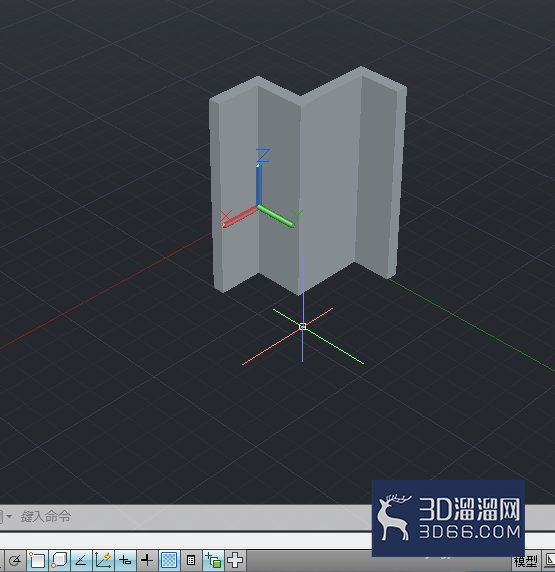This screenshot has height=572, width=555.
Task: Toggle Object Snap Tracking angle icon
Action: pos(81,560)
